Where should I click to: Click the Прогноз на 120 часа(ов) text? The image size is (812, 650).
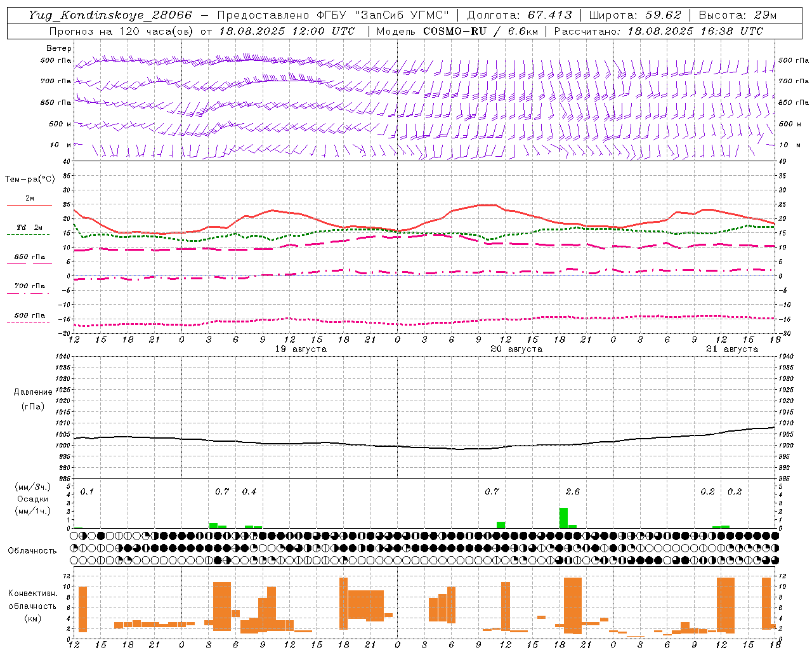point(122,31)
